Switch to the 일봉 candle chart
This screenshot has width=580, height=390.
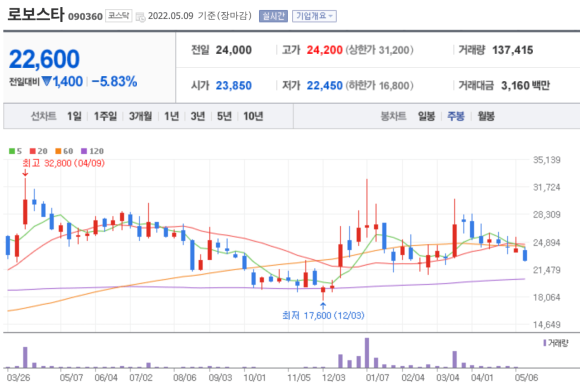426,116
